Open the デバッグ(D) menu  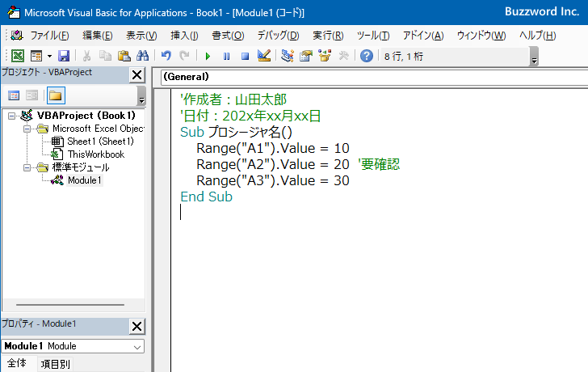click(278, 36)
